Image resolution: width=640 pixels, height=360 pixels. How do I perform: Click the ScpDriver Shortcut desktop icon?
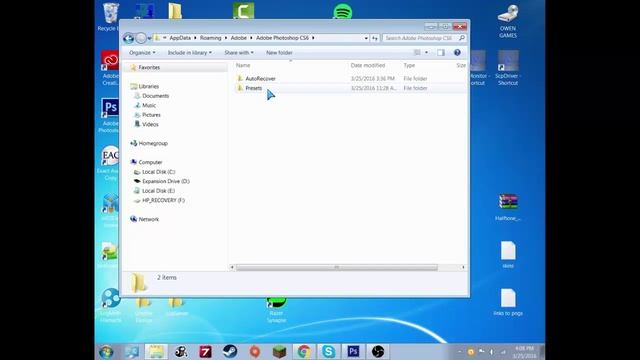tap(508, 68)
